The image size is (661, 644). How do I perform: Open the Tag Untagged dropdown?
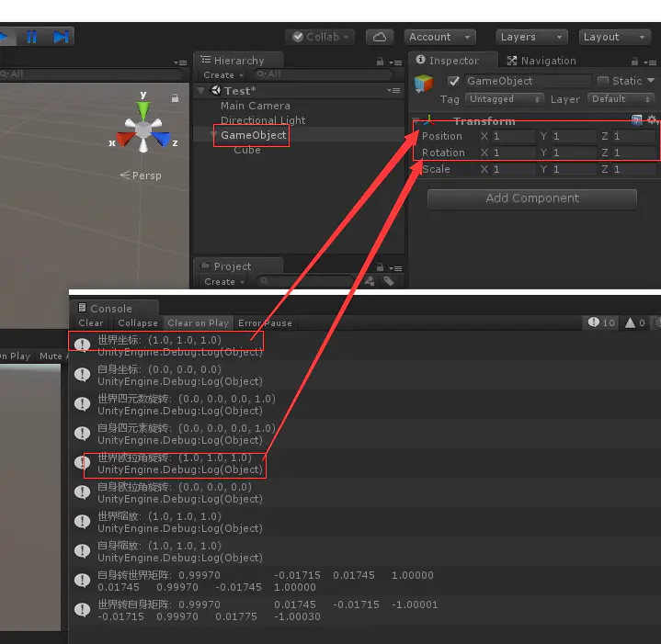click(504, 99)
